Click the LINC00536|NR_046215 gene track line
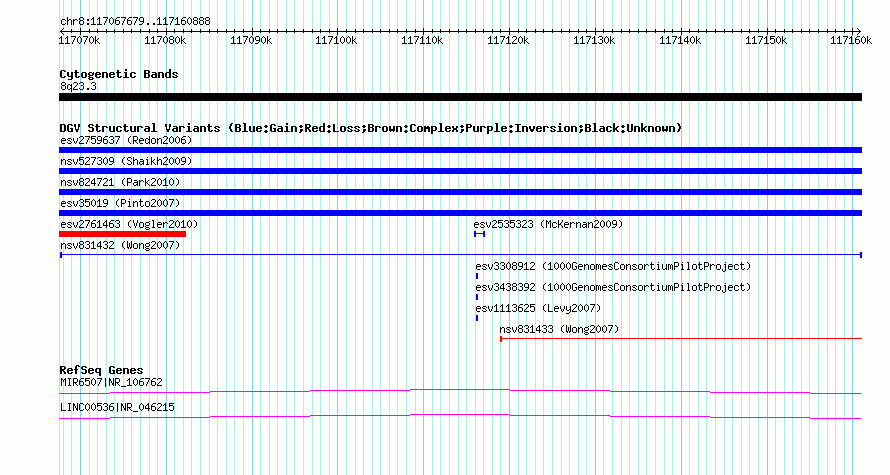This screenshot has height=475, width=890. pyautogui.click(x=460, y=417)
